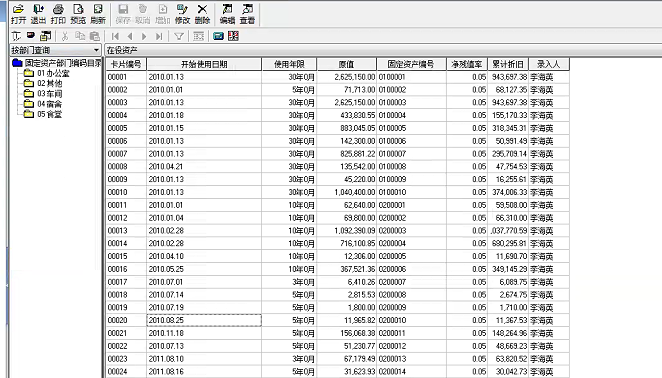This screenshot has height=378, width=662.
Task: Select card number cell 00016
Action: (x=126, y=269)
